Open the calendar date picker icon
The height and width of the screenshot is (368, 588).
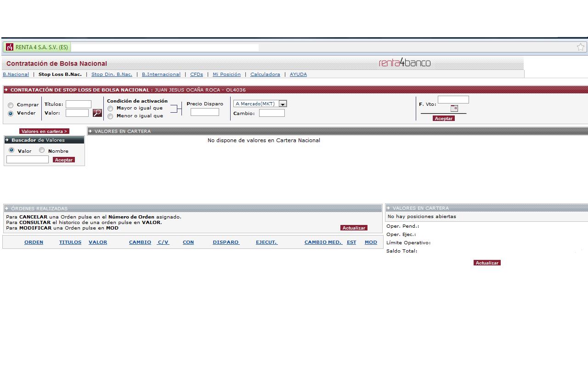454,108
